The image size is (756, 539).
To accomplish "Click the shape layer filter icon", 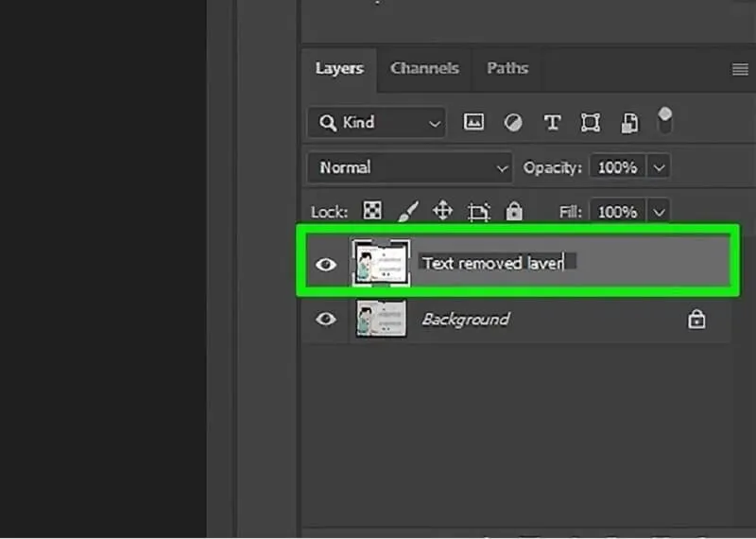I will coord(591,122).
